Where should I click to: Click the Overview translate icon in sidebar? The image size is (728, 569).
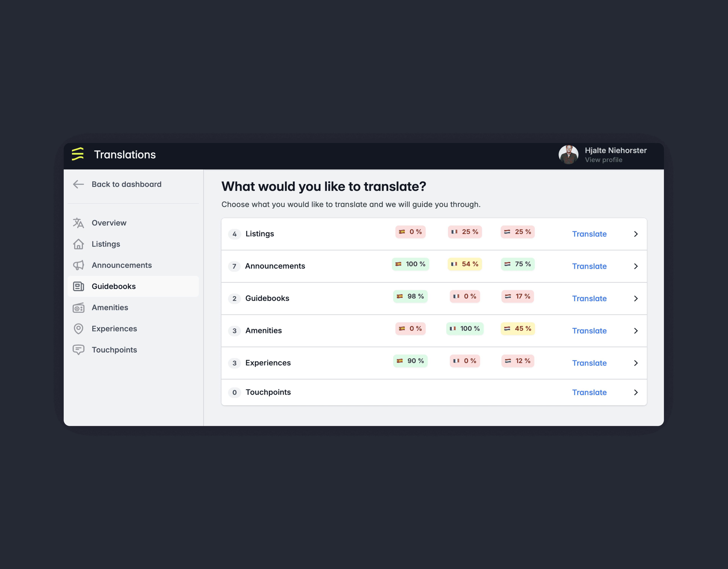click(78, 223)
